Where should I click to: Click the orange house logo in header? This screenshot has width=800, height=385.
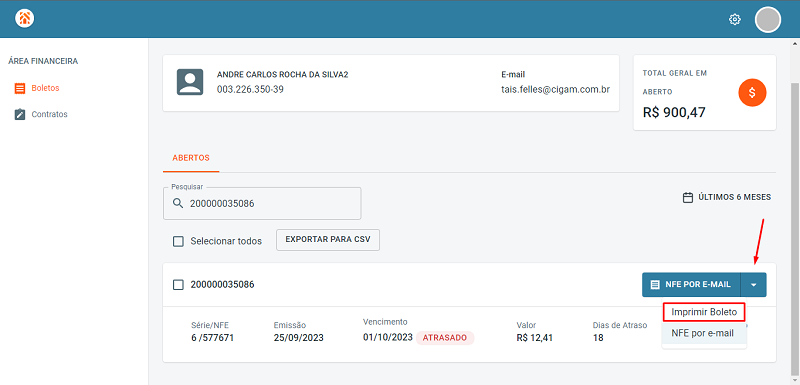(24, 19)
